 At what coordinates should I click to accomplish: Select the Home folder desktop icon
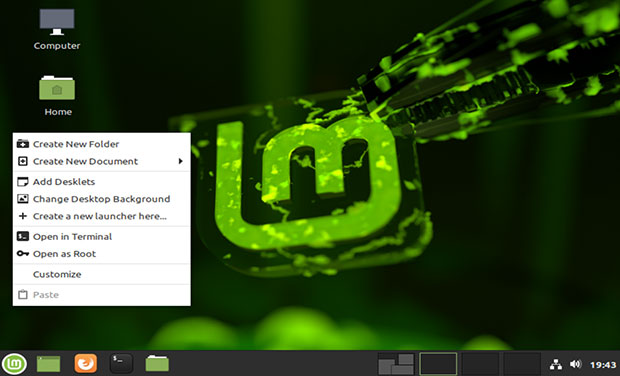(57, 96)
